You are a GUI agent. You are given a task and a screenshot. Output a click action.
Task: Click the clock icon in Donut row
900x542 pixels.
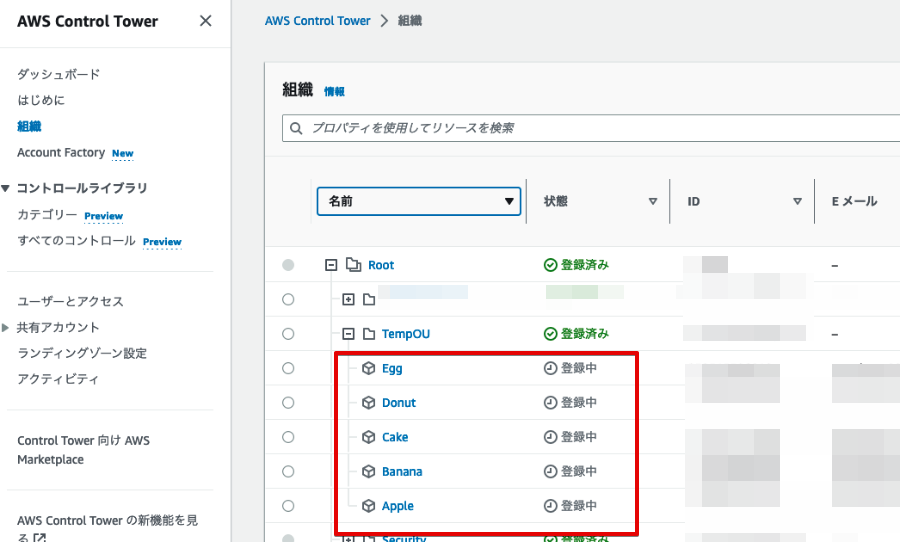click(x=550, y=402)
